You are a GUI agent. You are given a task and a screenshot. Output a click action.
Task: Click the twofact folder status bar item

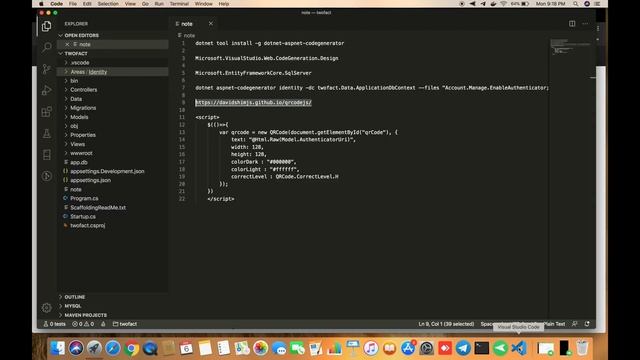[x=125, y=324]
